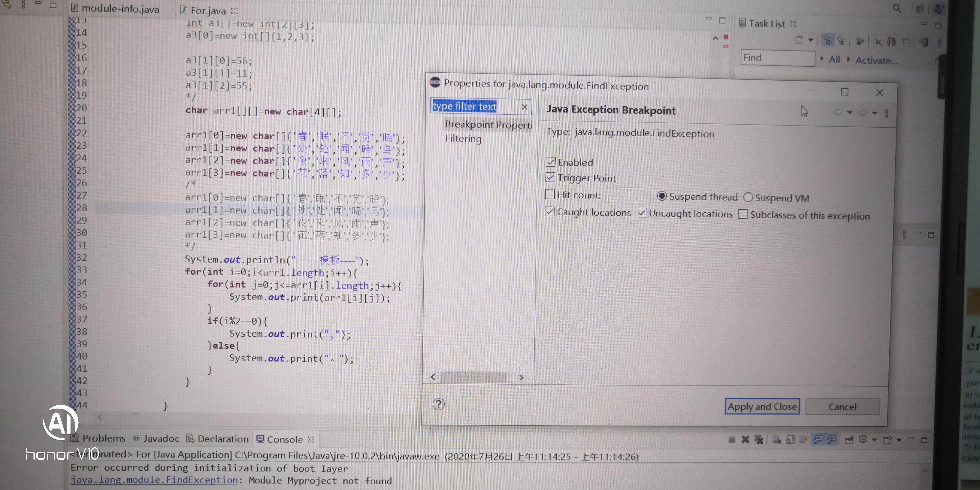Click the Open Perspective icon
This screenshot has width=980, height=490.
point(920,9)
